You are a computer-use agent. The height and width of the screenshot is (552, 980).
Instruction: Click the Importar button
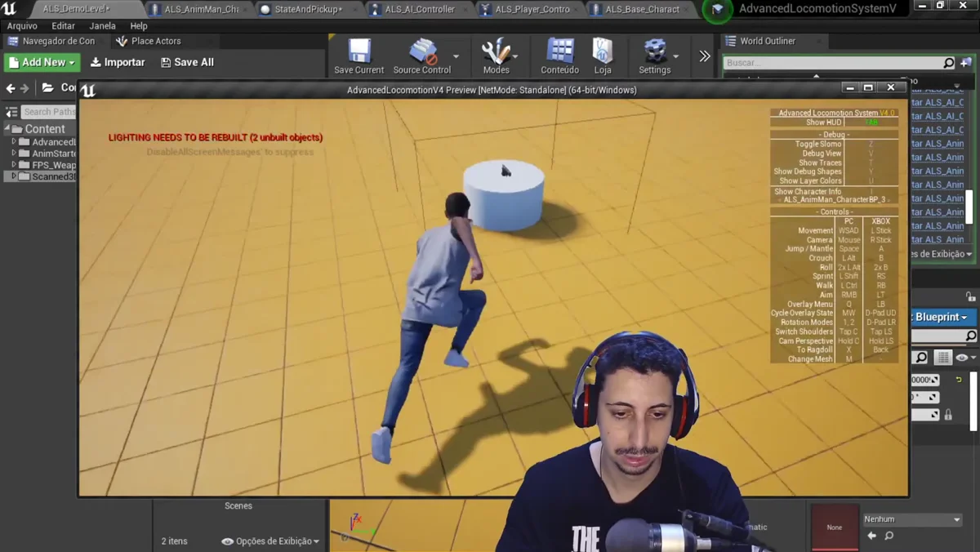point(118,62)
